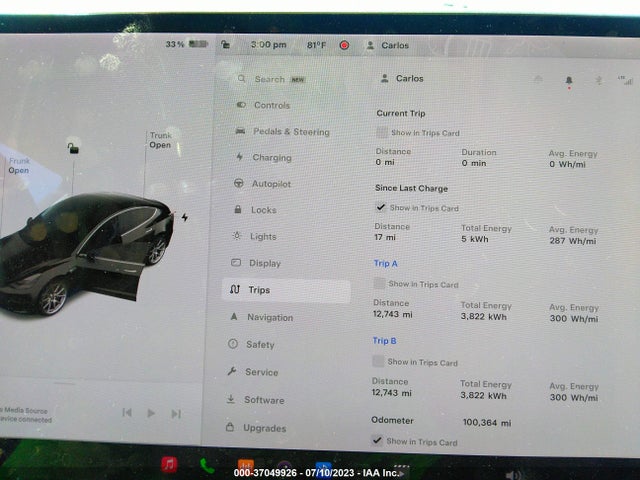This screenshot has height=480, width=640.
Task: Open the Search menu entry
Action: [271, 79]
